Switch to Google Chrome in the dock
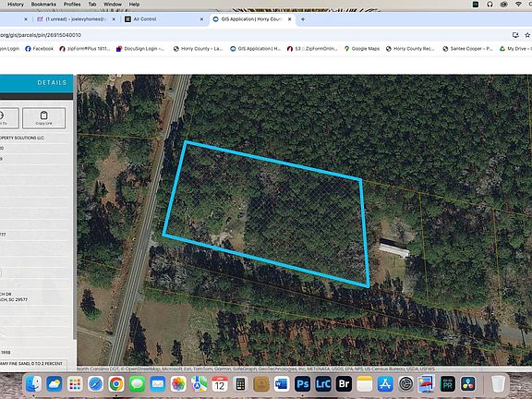 pyautogui.click(x=116, y=384)
